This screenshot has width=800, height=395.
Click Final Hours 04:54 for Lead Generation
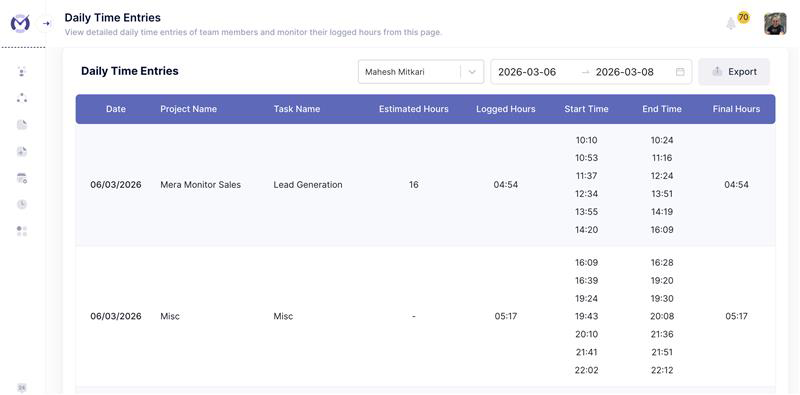point(736,185)
